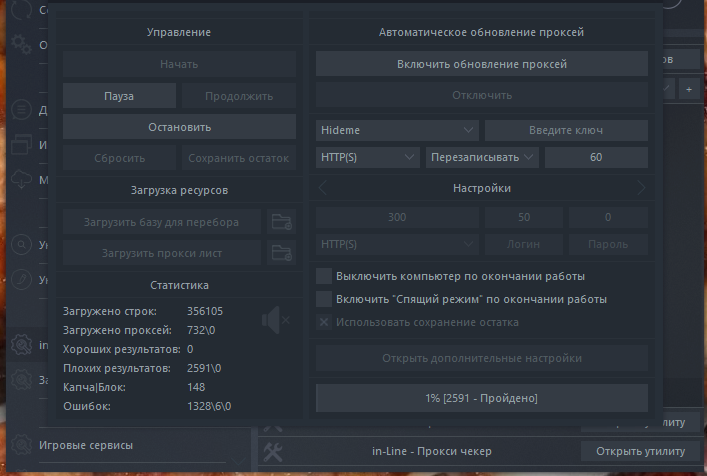707x476 pixels.
Task: Click the magnifier search icon in left sidebar
Action: pos(21,244)
